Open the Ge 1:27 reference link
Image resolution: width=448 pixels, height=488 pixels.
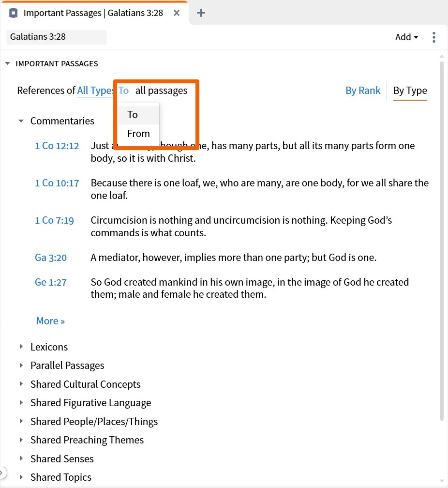pyautogui.click(x=50, y=282)
